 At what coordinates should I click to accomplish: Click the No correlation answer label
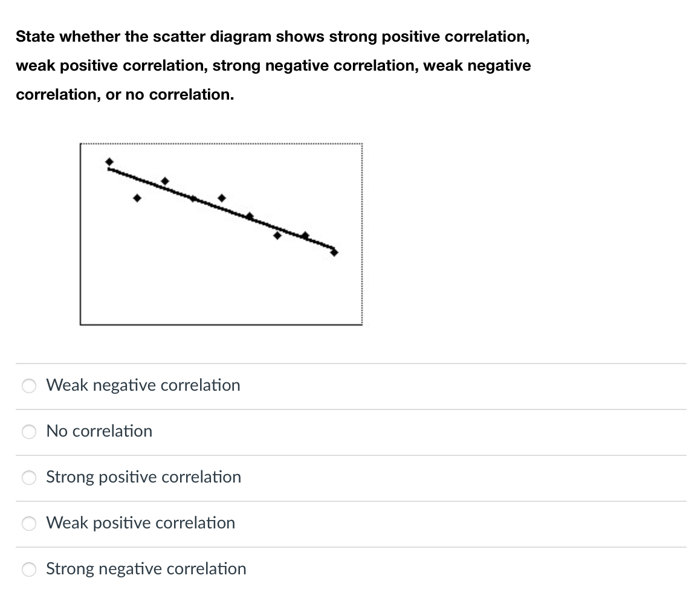(99, 431)
